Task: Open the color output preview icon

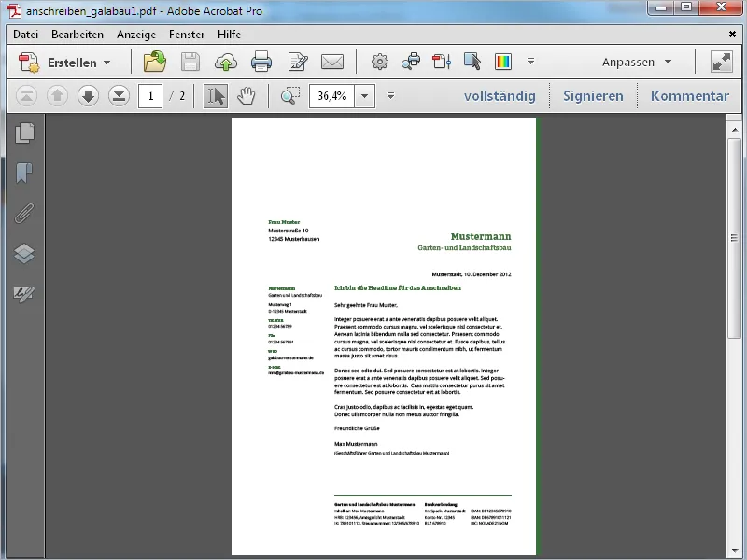Action: pyautogui.click(x=503, y=62)
